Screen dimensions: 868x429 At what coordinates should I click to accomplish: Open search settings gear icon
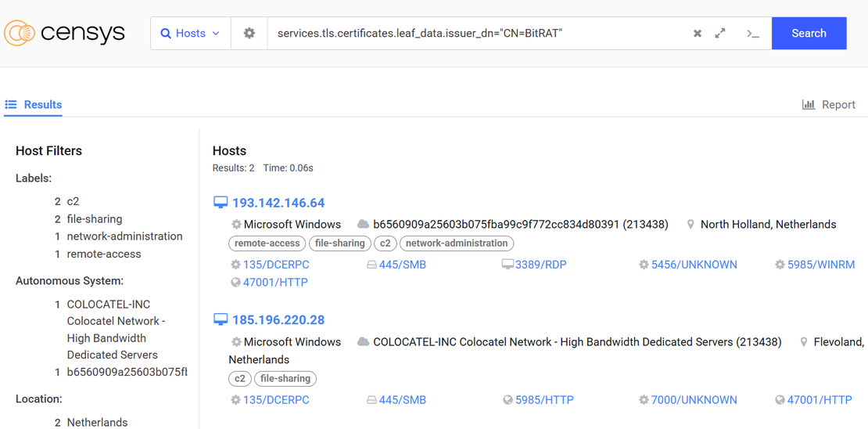[249, 34]
